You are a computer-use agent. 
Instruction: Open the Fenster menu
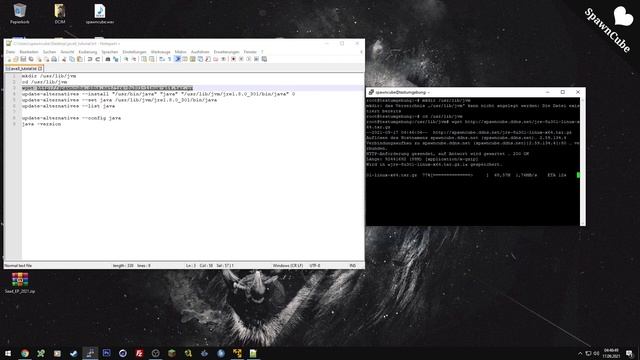(250, 52)
